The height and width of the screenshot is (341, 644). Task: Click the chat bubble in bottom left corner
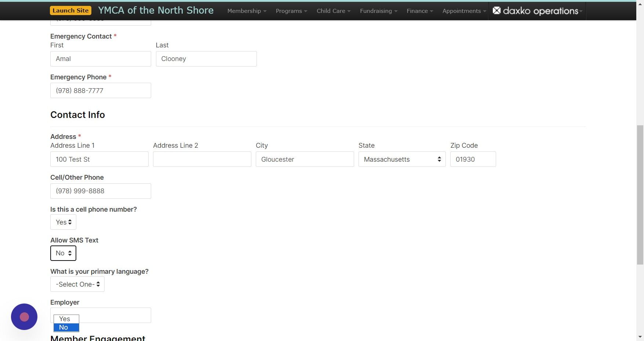click(x=24, y=316)
